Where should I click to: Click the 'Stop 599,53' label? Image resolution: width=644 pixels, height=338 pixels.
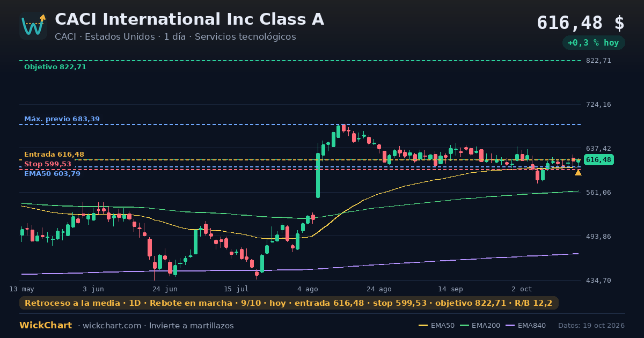pyautogui.click(x=48, y=164)
